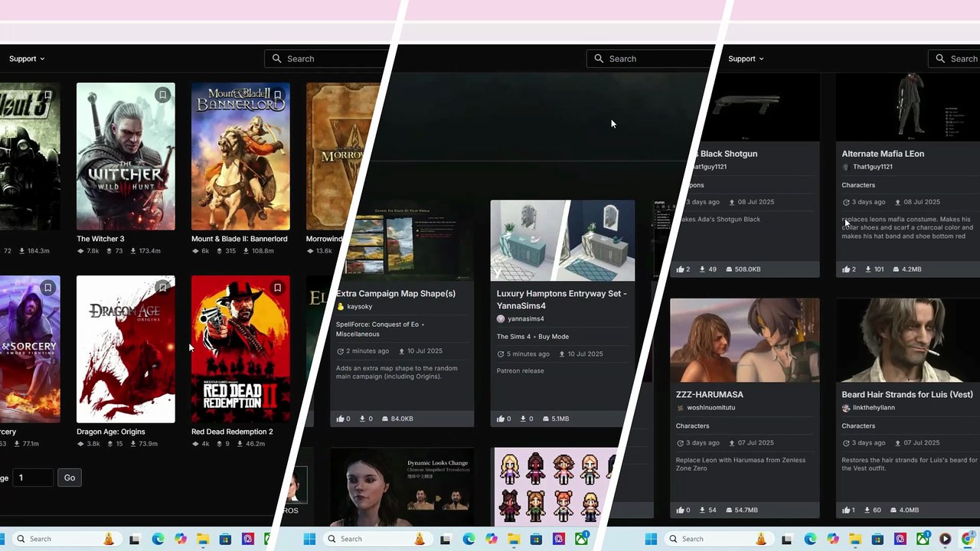Toggle bookmark on Red Dead Redemption 2
Screen dimensions: 980x551
click(x=277, y=288)
